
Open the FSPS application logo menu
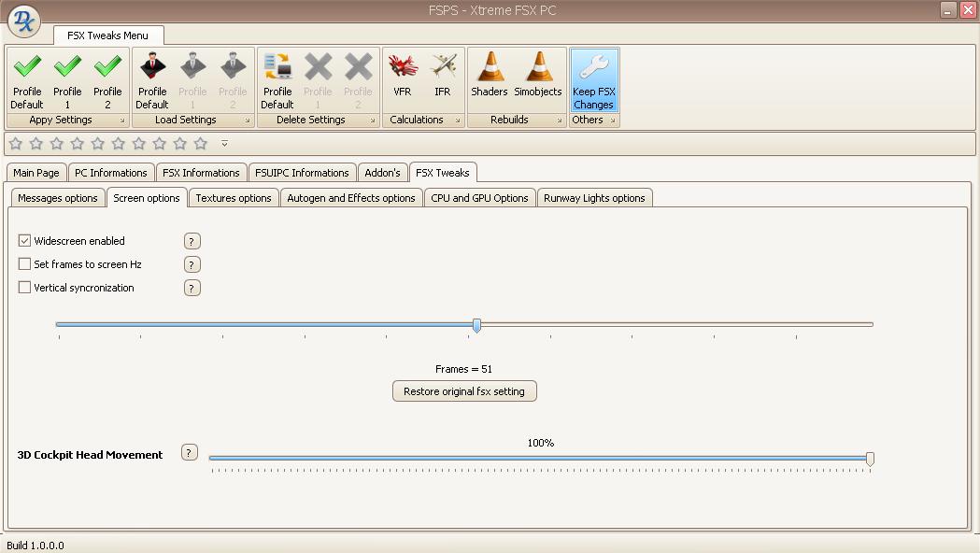click(23, 21)
